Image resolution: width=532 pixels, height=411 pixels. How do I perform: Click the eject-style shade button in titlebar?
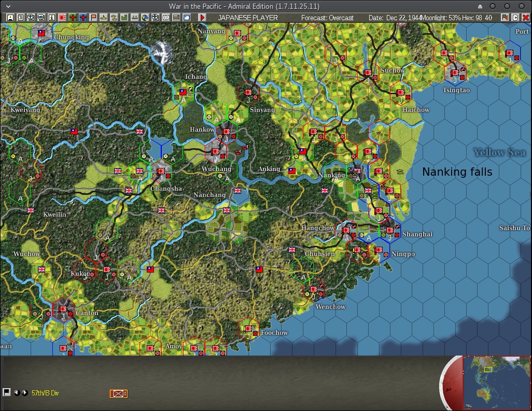[480, 6]
